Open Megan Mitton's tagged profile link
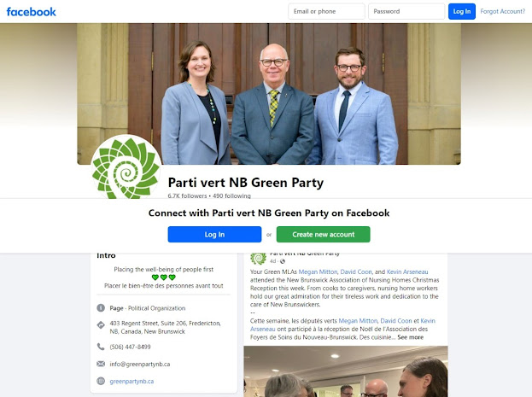The image size is (532, 397). [318, 271]
